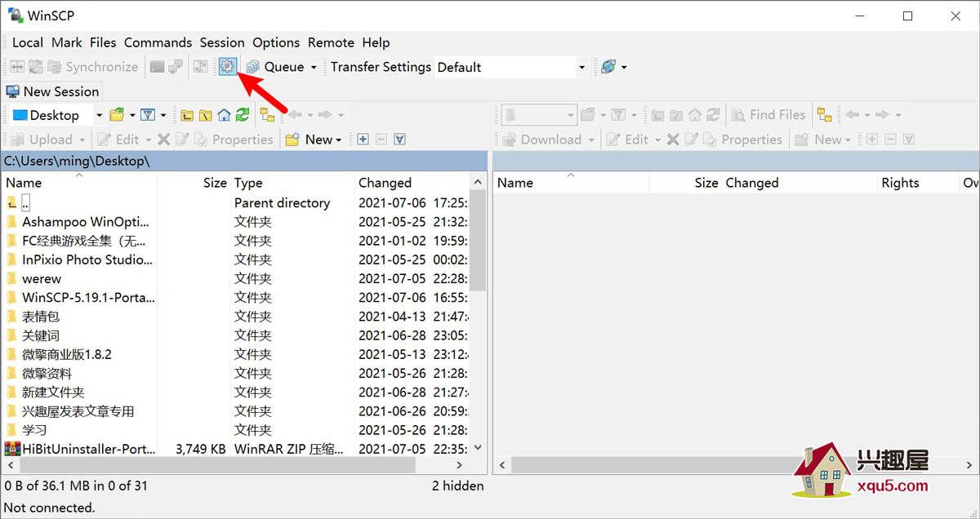
Task: Open the Files menu
Action: 103,42
